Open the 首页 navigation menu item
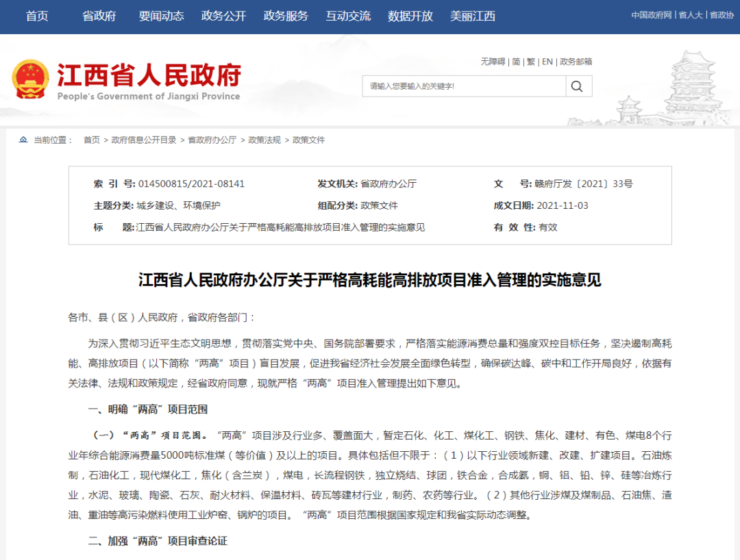 tap(37, 16)
